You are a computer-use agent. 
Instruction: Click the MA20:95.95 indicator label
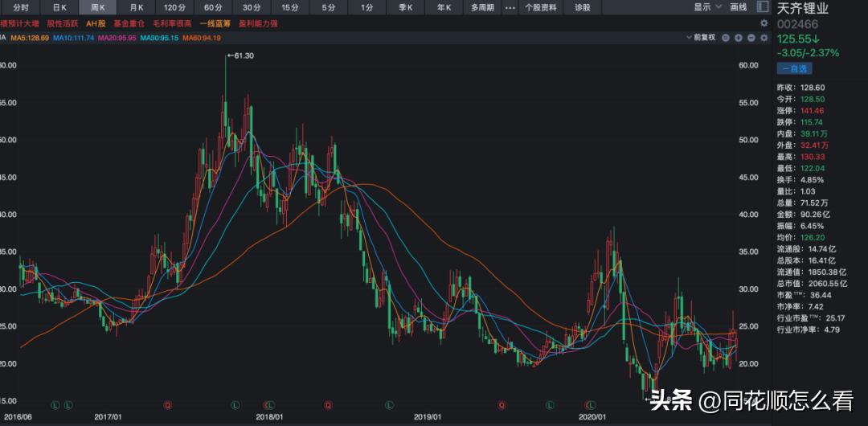[x=118, y=38]
